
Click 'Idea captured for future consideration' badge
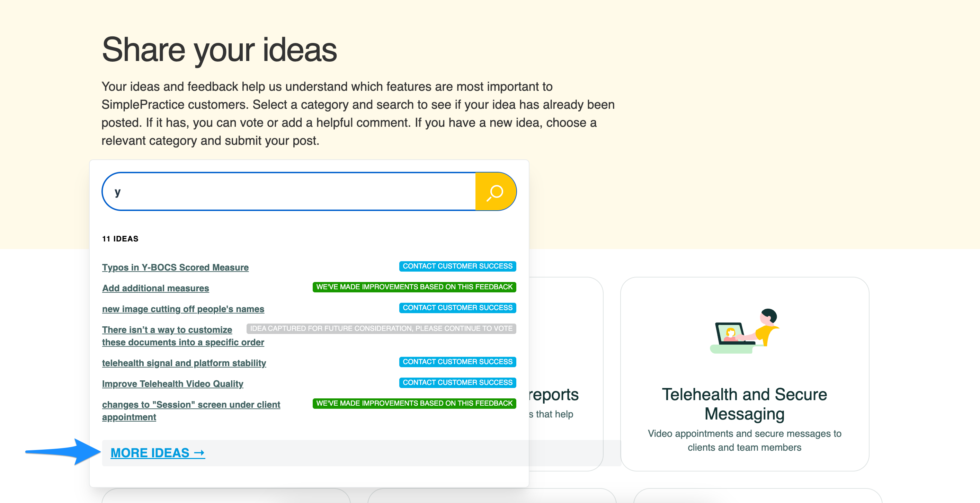(381, 328)
